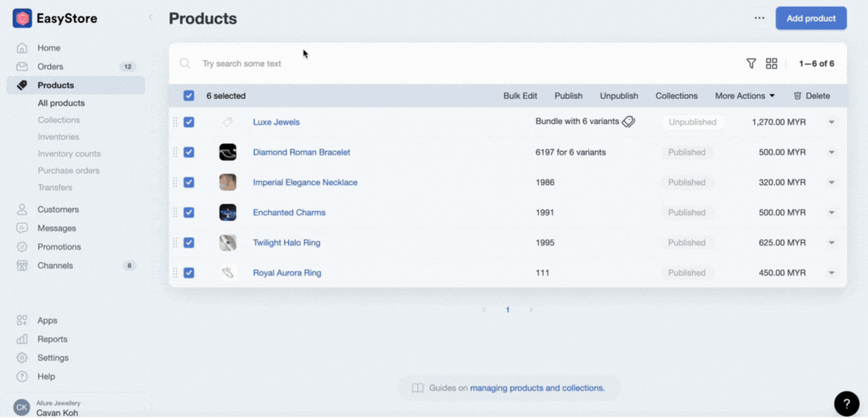868x419 pixels.
Task: Click the Settings gear icon in sidebar
Action: (x=22, y=358)
